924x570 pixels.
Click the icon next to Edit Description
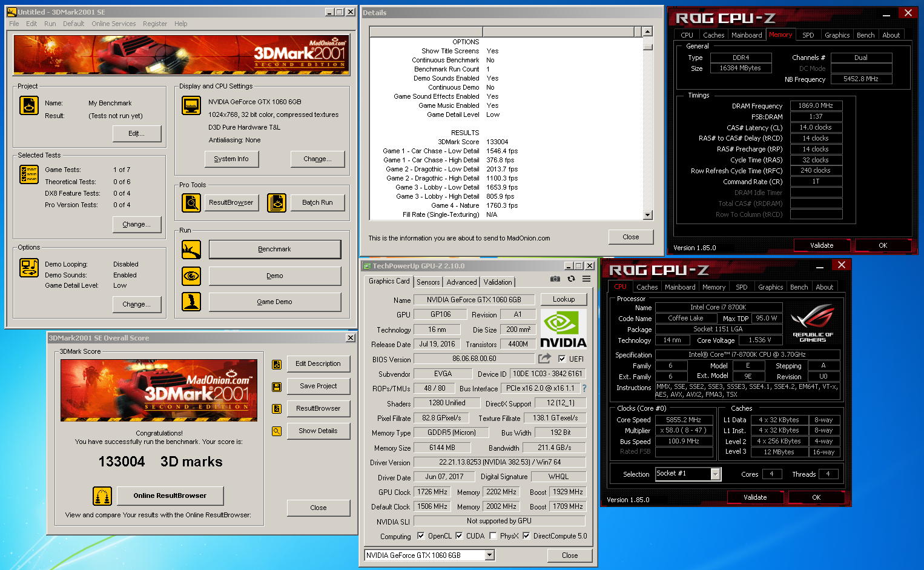click(x=277, y=365)
